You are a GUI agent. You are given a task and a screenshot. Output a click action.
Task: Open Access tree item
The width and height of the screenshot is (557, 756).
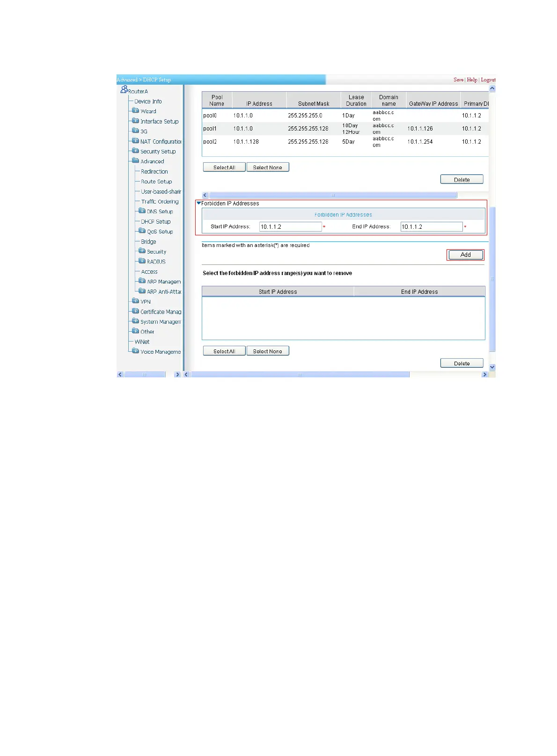coord(149,271)
